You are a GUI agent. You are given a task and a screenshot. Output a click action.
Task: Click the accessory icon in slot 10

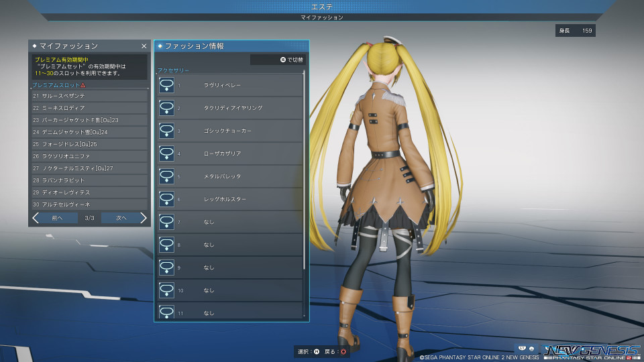tap(166, 290)
